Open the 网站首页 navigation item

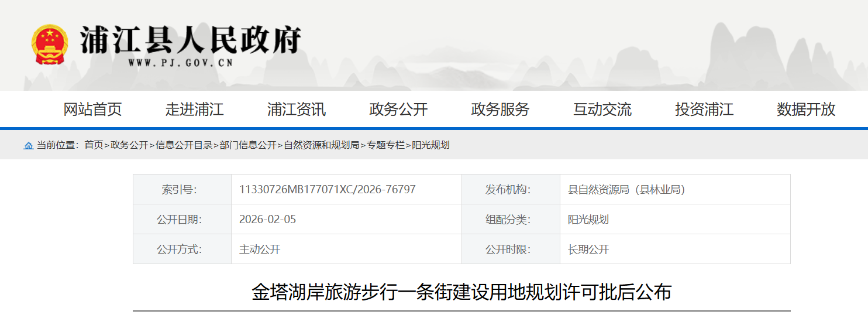tap(92, 110)
